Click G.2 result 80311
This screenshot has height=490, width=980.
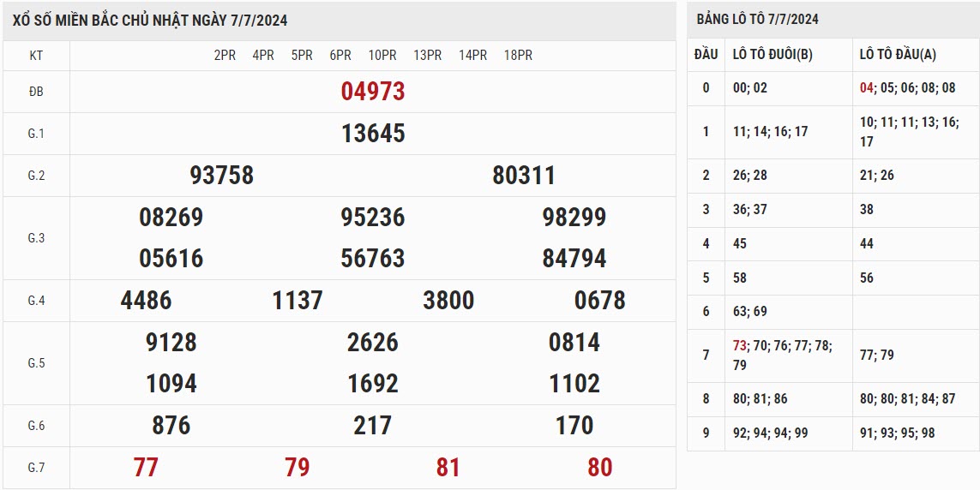pos(524,176)
